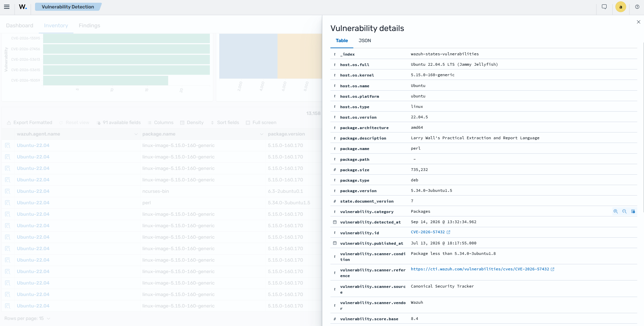
Task: Click the blue segment of the stacked chart
Action: coord(248,56)
